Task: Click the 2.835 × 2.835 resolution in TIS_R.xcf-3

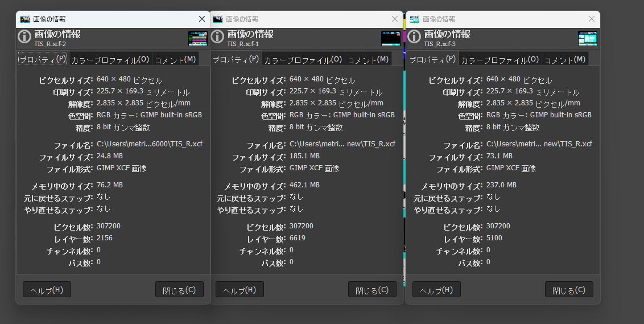Action: click(533, 103)
